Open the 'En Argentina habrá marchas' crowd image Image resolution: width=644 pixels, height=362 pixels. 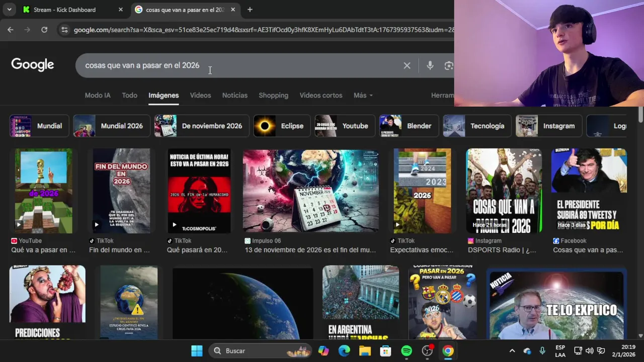361,303
